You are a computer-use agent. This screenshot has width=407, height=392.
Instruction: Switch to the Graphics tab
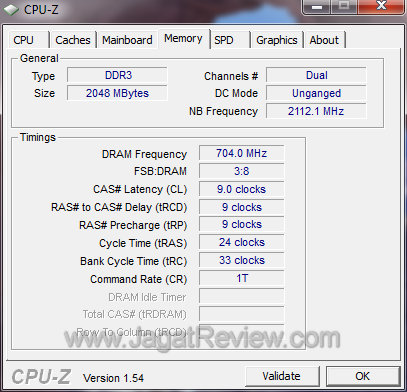pyautogui.click(x=277, y=40)
